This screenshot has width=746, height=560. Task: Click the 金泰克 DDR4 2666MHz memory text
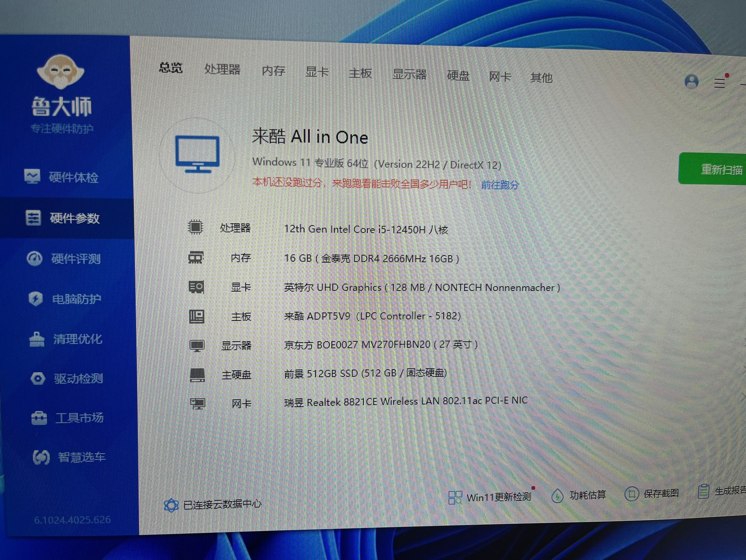[372, 258]
